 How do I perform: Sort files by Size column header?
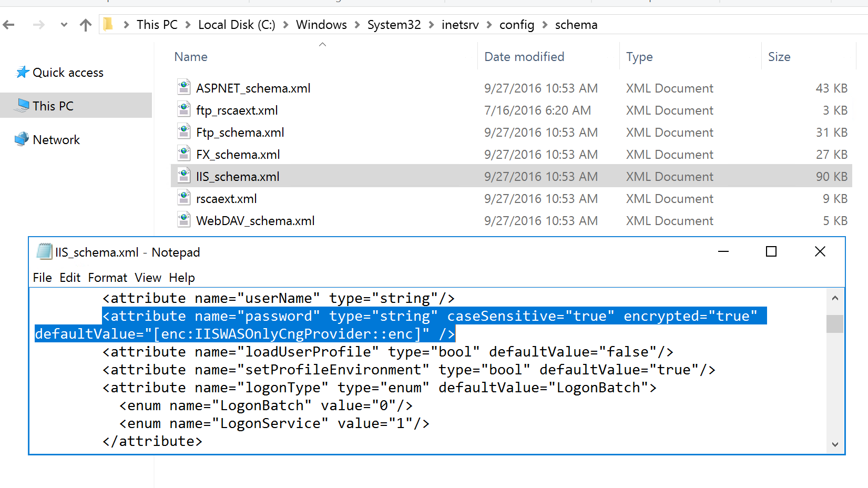(x=779, y=57)
